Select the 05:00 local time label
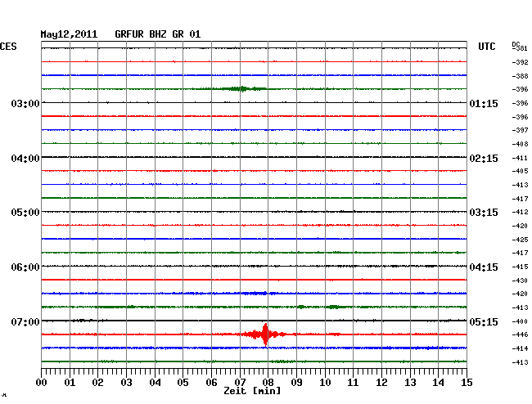 pos(25,213)
